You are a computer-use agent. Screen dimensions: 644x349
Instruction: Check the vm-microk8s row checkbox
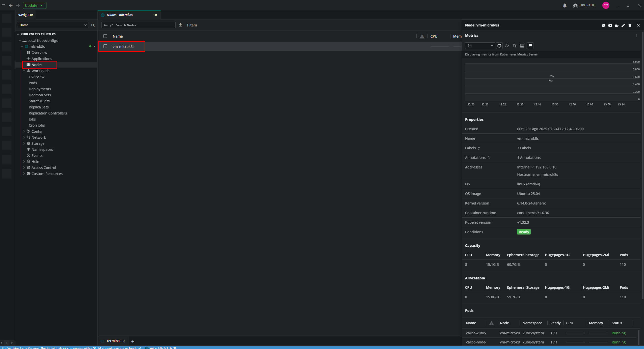(105, 46)
